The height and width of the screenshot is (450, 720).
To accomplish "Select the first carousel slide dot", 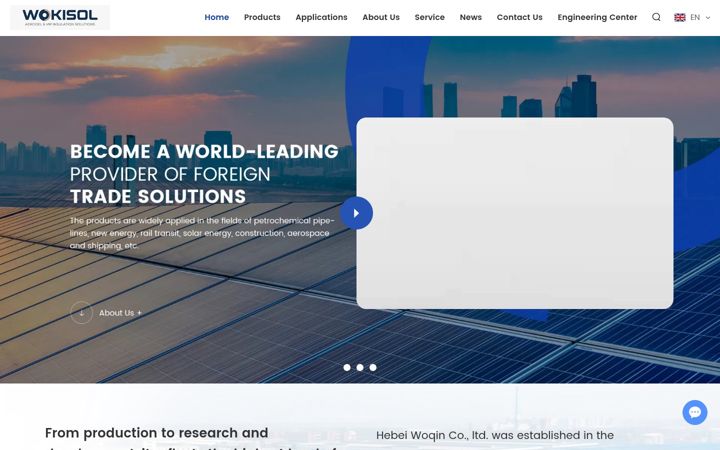I will pyautogui.click(x=347, y=367).
